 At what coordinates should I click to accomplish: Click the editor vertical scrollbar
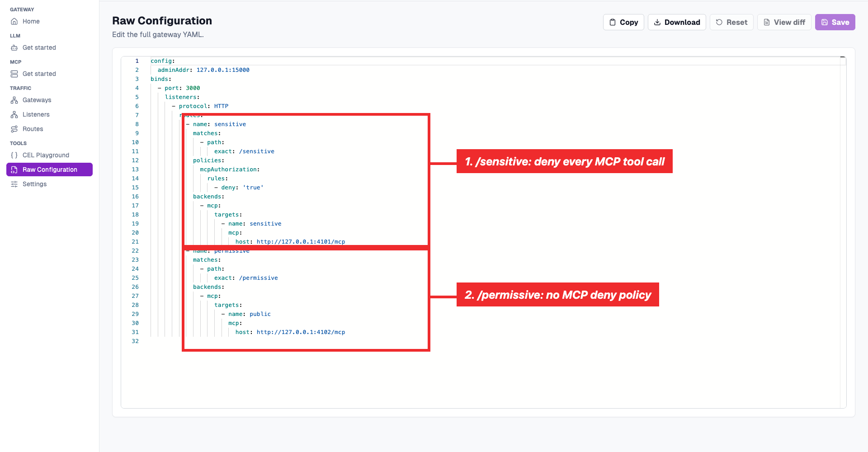pos(843,232)
